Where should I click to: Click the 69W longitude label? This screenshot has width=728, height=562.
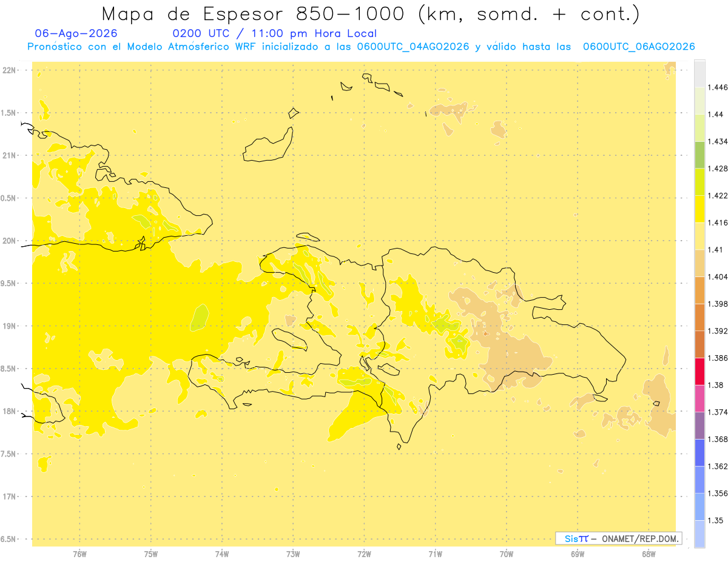click(x=578, y=554)
